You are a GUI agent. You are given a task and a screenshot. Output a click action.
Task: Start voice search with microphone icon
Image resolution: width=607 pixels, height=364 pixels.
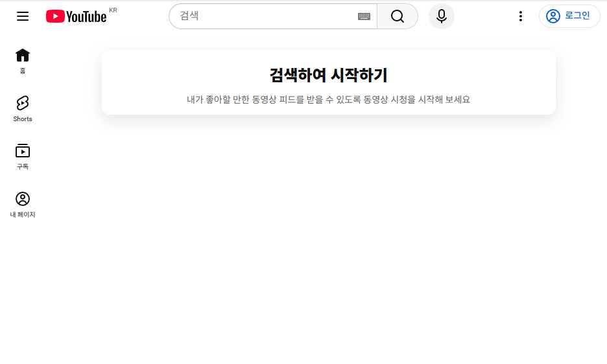pyautogui.click(x=442, y=16)
